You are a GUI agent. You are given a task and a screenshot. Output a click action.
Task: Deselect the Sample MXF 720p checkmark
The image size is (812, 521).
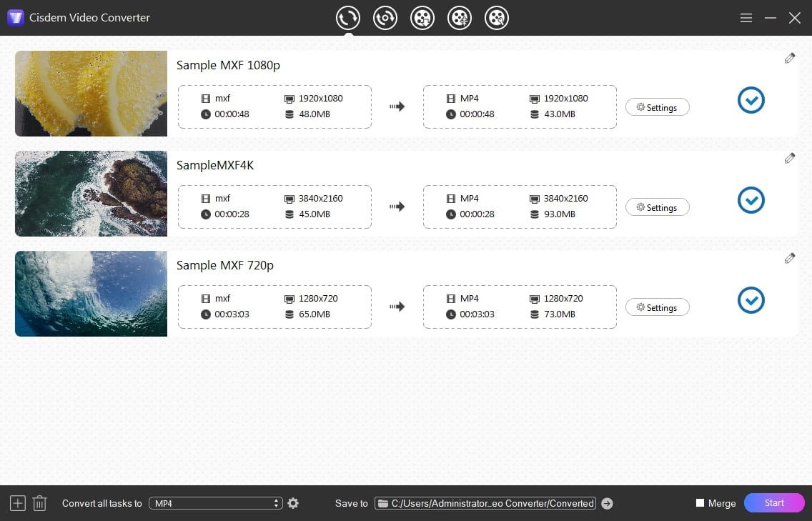pos(751,300)
